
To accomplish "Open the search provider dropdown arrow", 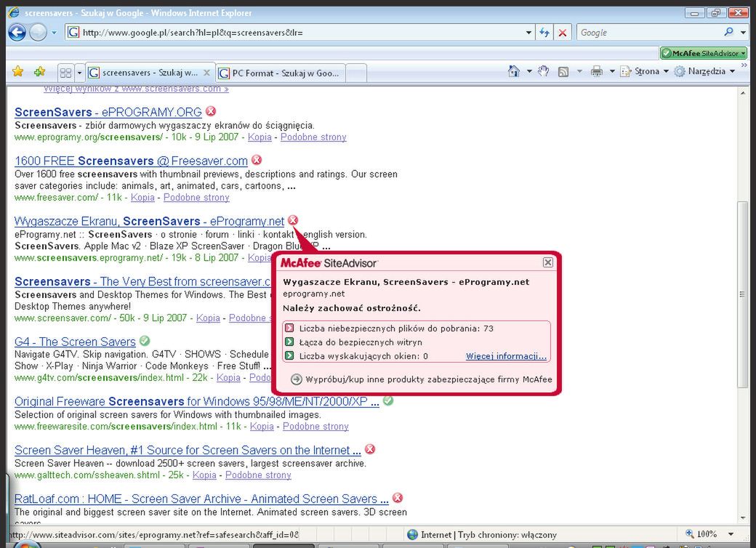I will [743, 33].
